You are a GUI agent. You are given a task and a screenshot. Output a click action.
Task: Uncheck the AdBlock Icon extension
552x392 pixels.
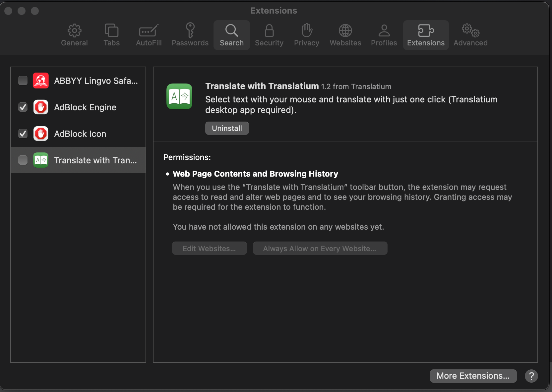click(x=23, y=134)
